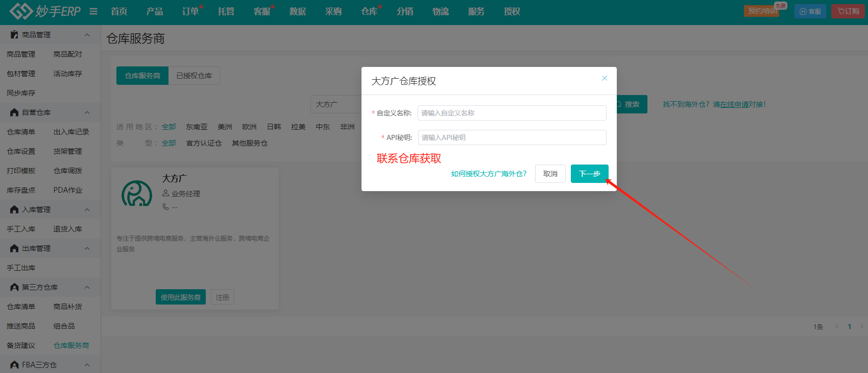
Task: Collapse the 商品管理 sidebar group
Action: 87,35
